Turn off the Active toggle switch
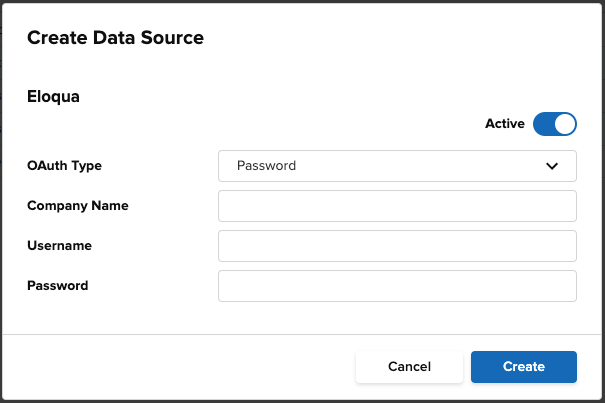605x403 pixels. pos(555,124)
